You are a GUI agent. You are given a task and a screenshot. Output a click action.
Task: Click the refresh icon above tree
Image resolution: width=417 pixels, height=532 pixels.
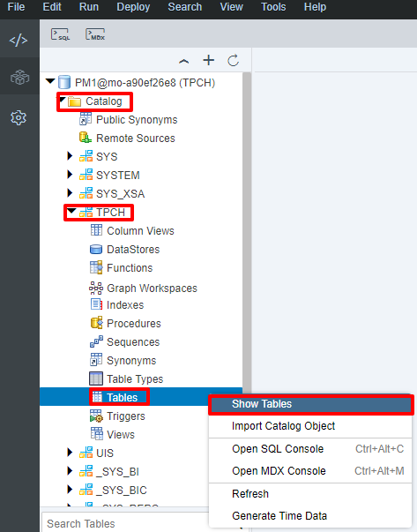click(234, 61)
